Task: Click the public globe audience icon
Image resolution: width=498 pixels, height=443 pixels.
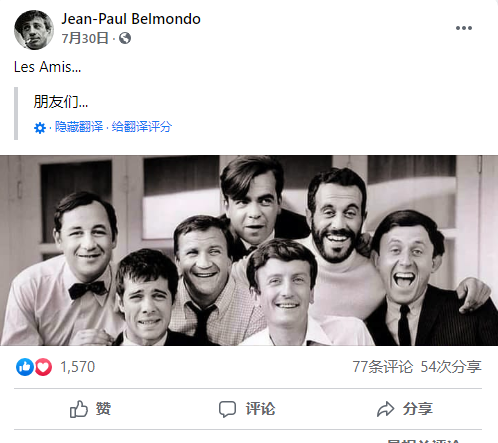Action: tap(125, 38)
